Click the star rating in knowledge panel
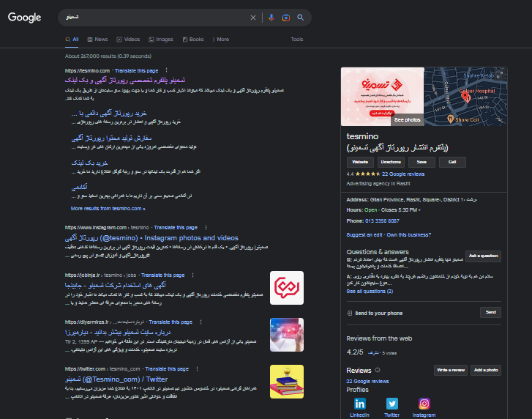The height and width of the screenshot is (419, 532). 368,174
